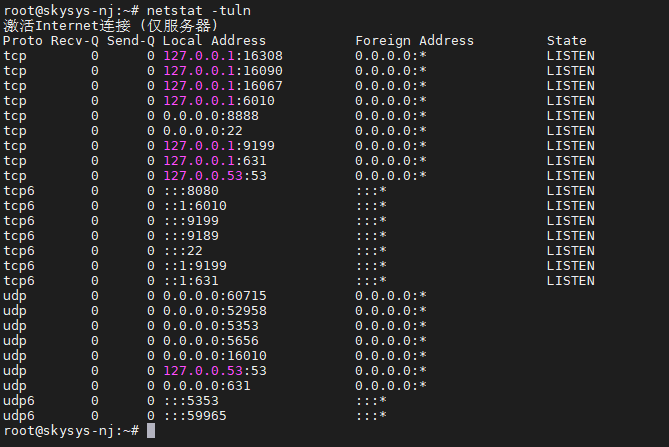
Task: Click the netstat -tuln command text
Action: (x=199, y=11)
